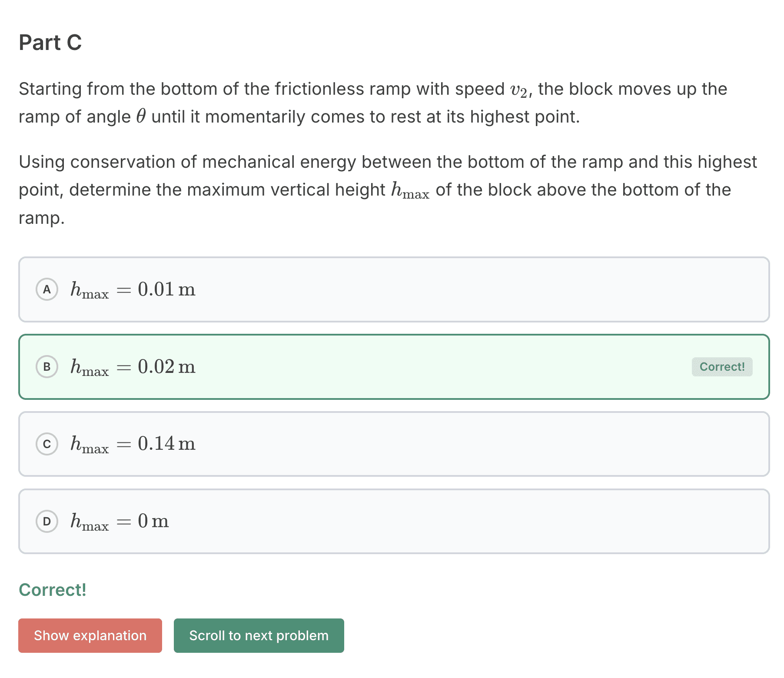Click the green Correct! text below answers
Viewport: 784px width, 678px height.
click(x=52, y=590)
